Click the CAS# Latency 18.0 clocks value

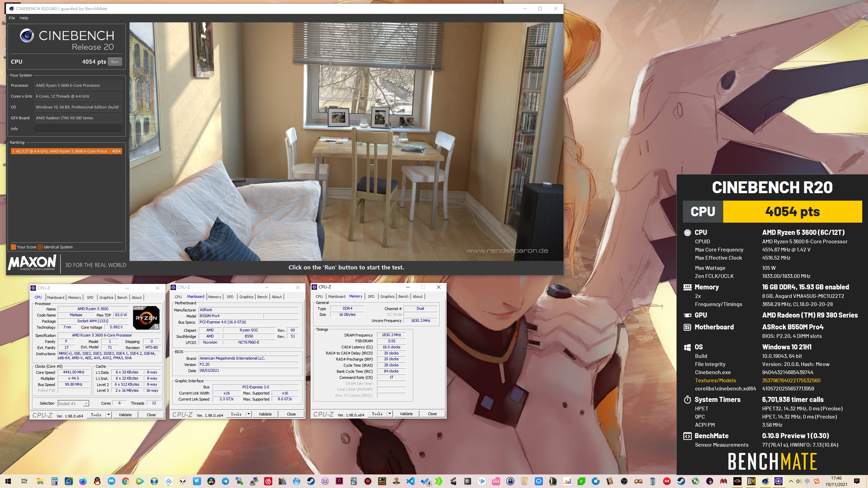(391, 347)
